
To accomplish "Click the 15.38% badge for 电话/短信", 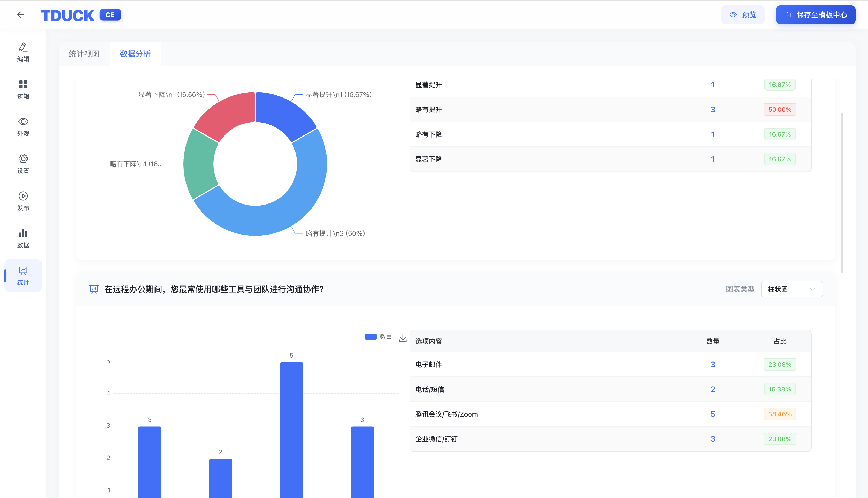I will point(780,389).
